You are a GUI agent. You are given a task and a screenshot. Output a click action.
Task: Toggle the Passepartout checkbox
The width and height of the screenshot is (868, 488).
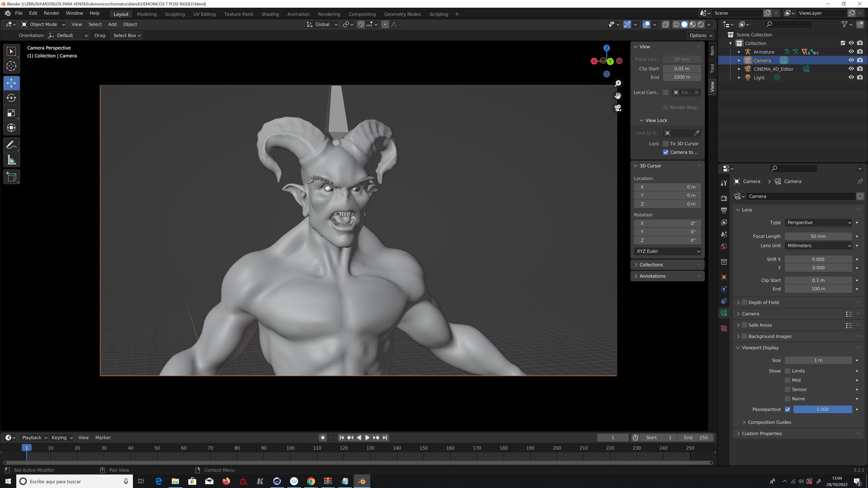click(x=788, y=409)
